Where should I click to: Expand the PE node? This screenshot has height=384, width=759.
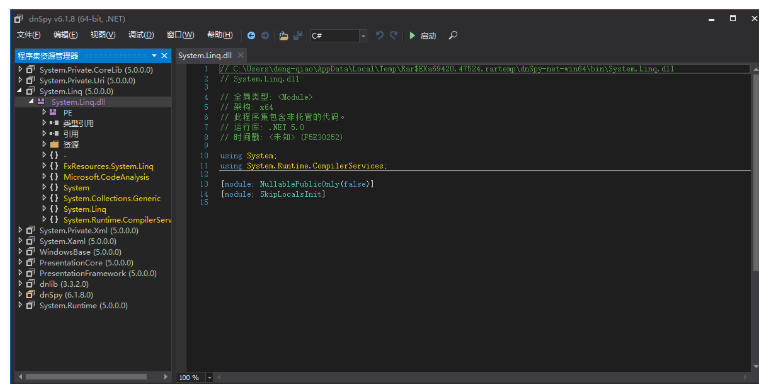click(44, 112)
